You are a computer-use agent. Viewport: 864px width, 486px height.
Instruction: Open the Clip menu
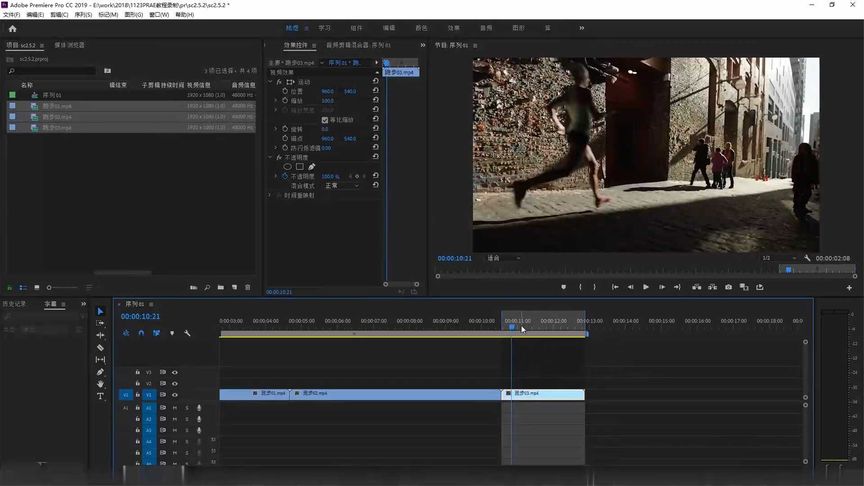tap(59, 15)
